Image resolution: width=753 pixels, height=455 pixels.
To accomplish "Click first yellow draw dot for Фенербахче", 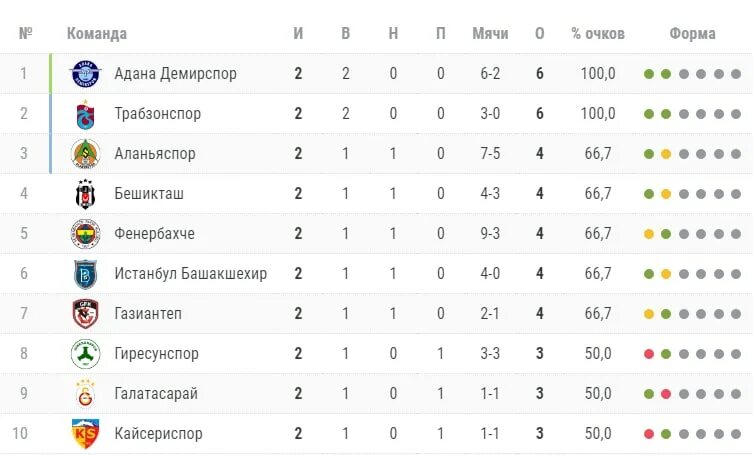I will point(649,234).
